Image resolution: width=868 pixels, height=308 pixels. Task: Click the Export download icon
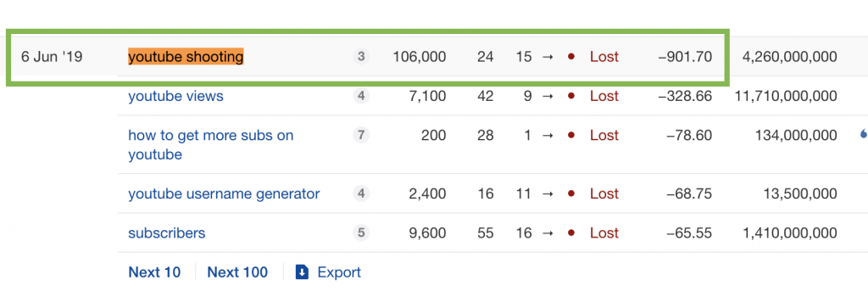click(x=302, y=272)
